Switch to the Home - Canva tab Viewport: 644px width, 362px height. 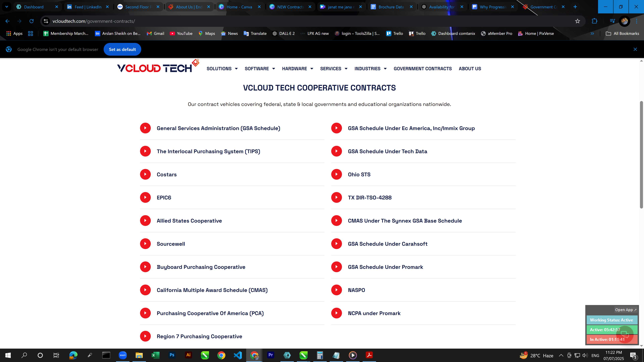click(239, 7)
